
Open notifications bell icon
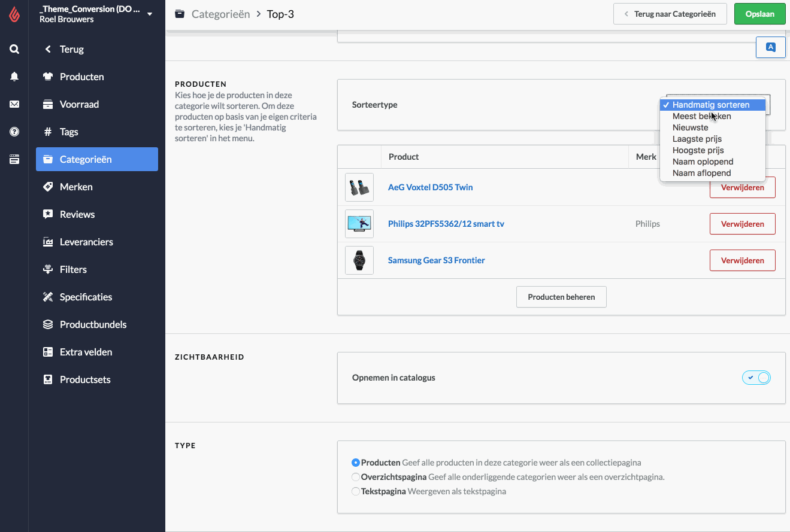14,77
